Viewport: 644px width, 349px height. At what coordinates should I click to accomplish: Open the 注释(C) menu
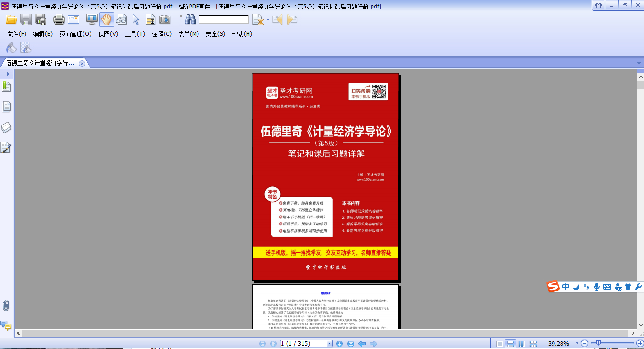click(162, 34)
